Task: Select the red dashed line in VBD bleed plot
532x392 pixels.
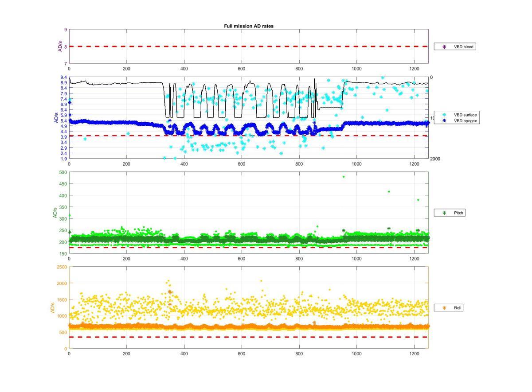Action: [x=248, y=47]
